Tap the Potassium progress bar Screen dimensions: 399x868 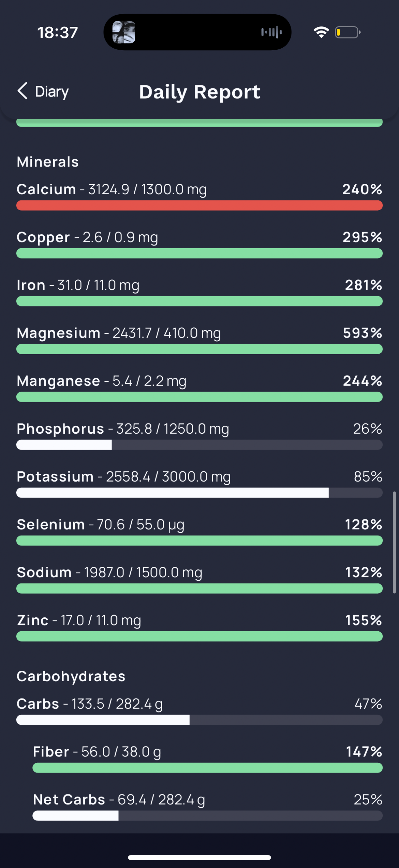click(x=199, y=493)
